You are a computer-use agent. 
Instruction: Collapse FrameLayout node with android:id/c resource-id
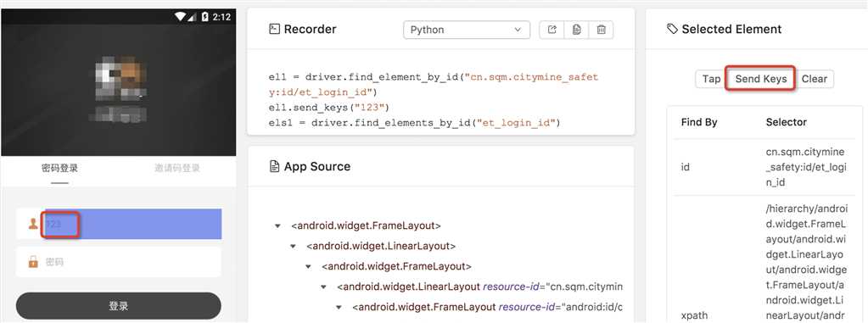pos(339,307)
